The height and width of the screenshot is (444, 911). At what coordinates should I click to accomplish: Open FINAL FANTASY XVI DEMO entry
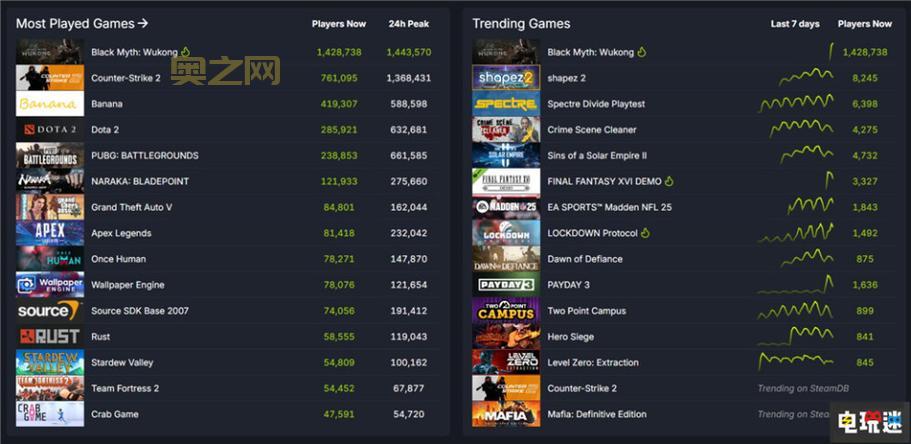click(x=604, y=182)
